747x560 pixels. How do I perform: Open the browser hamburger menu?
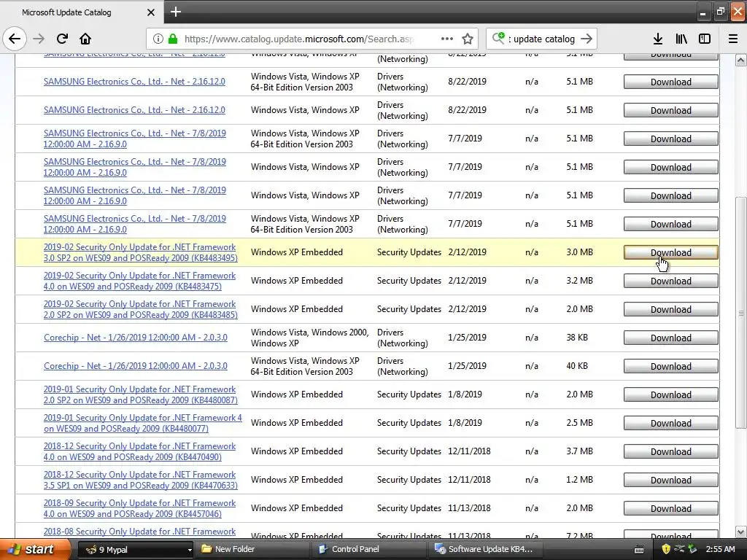click(x=732, y=39)
